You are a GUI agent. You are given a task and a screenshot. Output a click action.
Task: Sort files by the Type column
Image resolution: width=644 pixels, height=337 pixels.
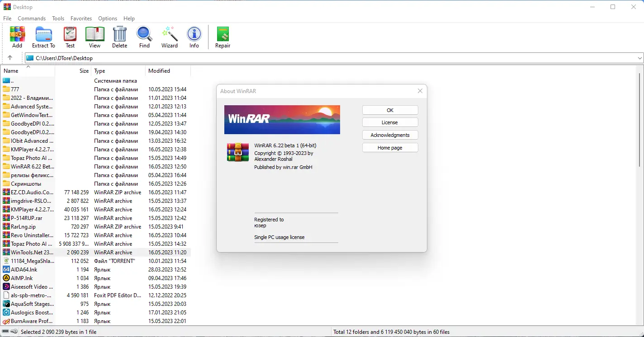pyautogui.click(x=118, y=71)
